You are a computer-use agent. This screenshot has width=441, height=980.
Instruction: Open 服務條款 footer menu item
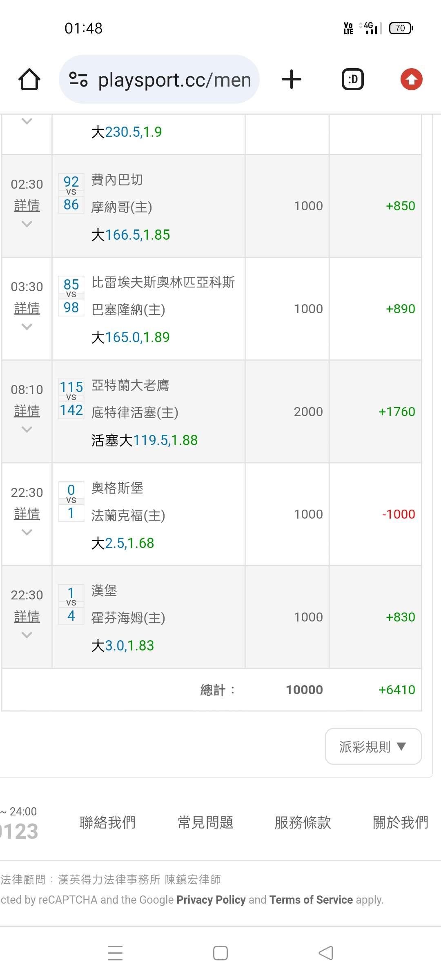(x=303, y=822)
